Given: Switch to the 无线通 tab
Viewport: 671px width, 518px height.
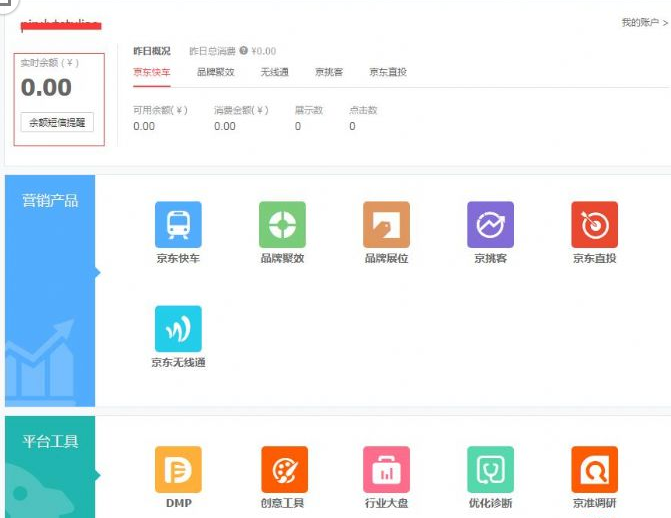Looking at the screenshot, I should (x=275, y=72).
